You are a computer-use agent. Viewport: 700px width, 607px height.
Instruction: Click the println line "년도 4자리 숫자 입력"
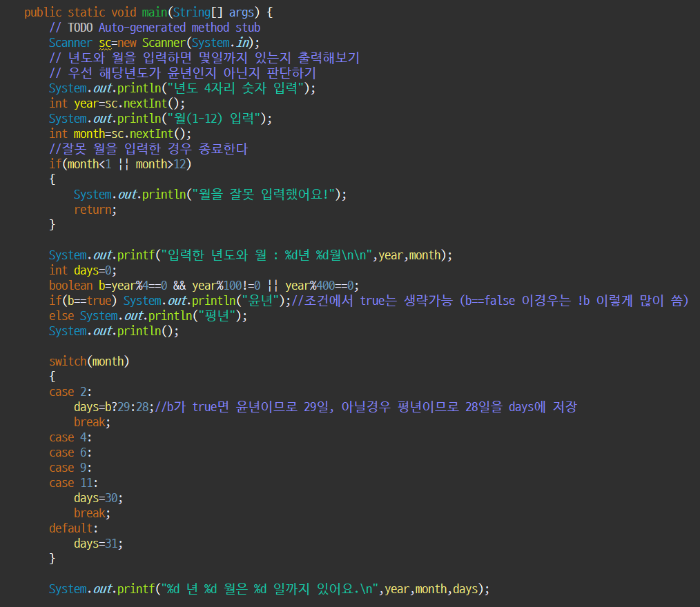click(x=182, y=88)
